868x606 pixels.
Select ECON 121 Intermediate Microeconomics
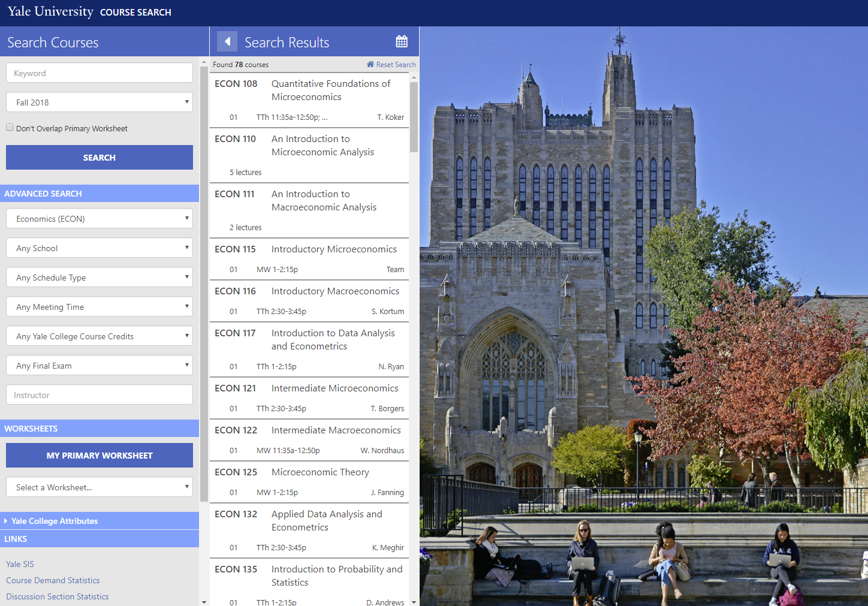point(309,398)
